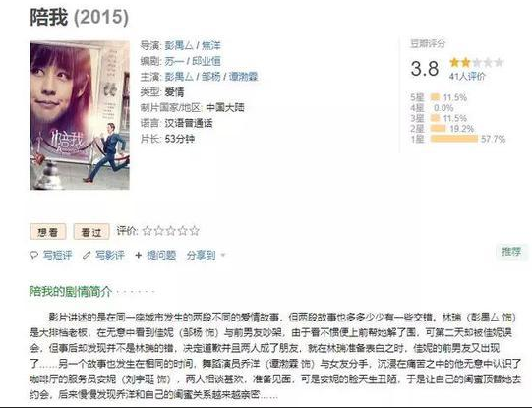
Task: Rate three stars in the 评价 row
Action: (171, 231)
